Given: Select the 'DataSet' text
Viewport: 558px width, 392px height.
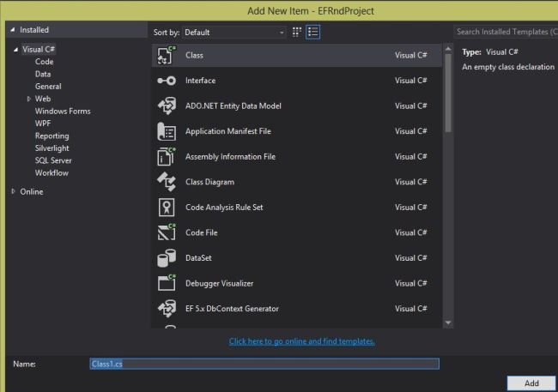Looking at the screenshot, I should point(198,258).
